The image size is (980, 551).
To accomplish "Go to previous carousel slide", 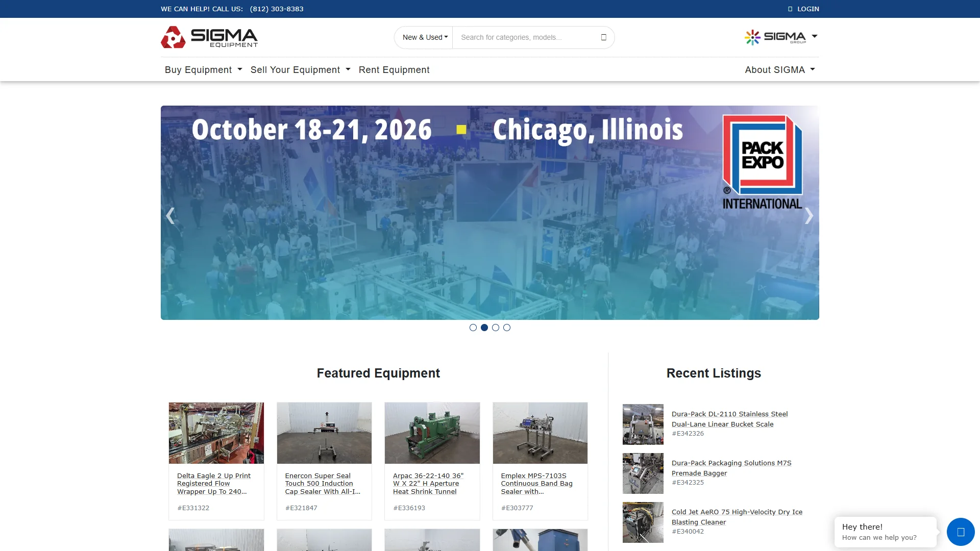I will click(x=170, y=216).
